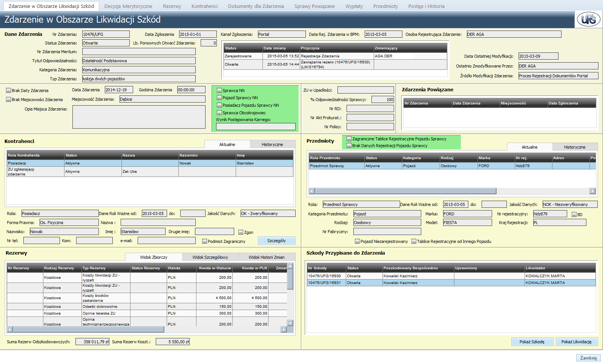The height and width of the screenshot is (364, 603).
Task: Click scroll-down arrow in Rezerwy table
Action: coord(290,323)
